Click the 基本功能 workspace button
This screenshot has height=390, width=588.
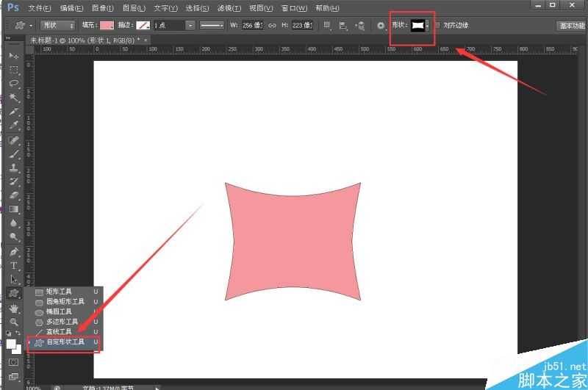pos(570,25)
